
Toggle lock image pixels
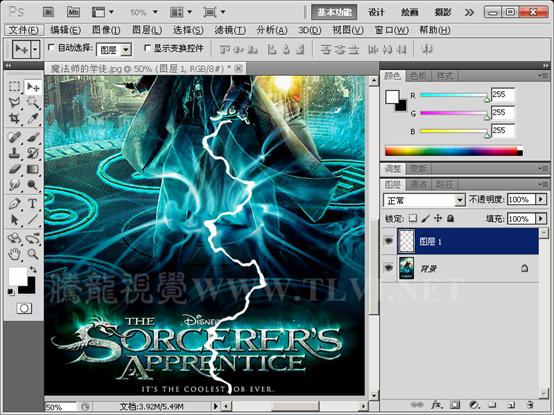pos(425,218)
